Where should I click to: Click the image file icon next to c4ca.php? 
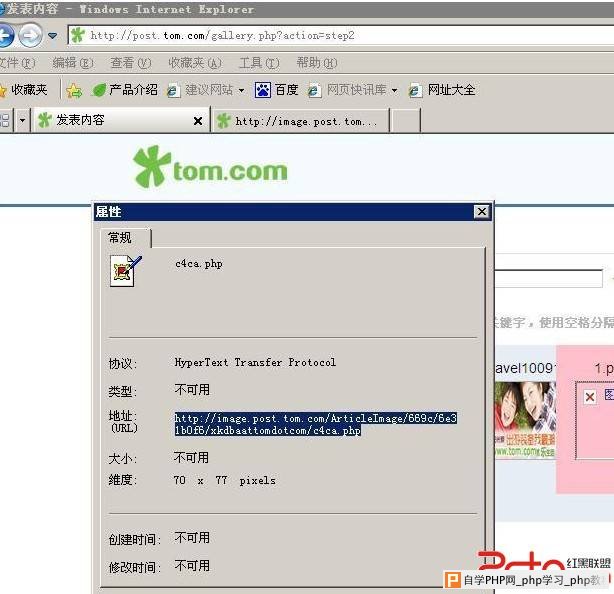[x=126, y=271]
